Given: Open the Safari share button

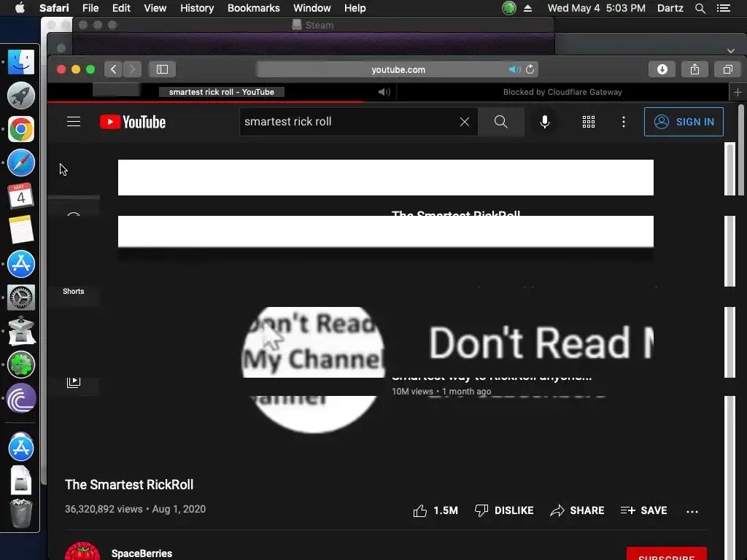Looking at the screenshot, I should pyautogui.click(x=694, y=69).
